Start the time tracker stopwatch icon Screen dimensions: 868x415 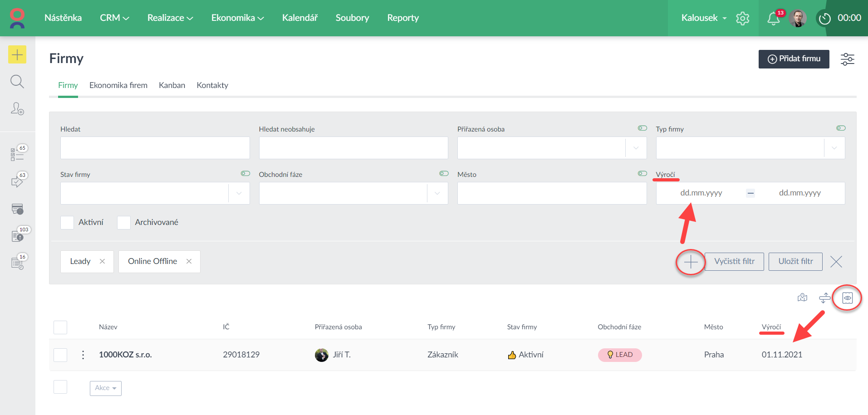point(824,19)
